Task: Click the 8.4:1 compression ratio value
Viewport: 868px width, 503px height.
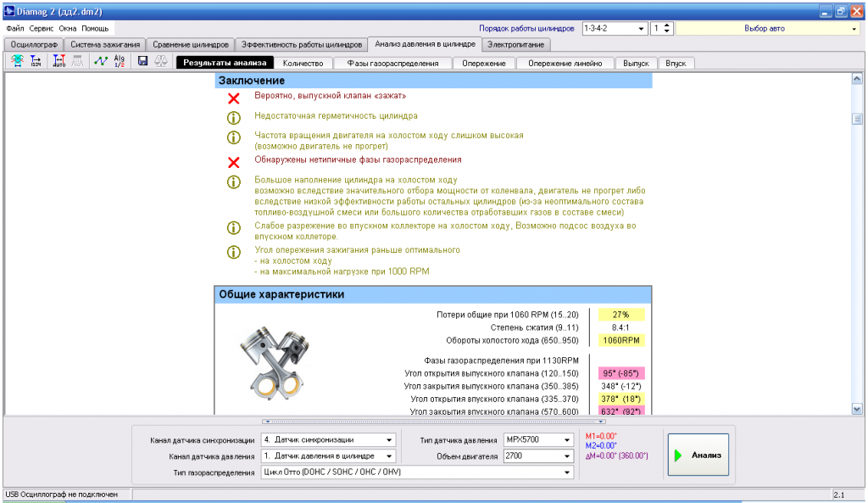Action: [620, 327]
